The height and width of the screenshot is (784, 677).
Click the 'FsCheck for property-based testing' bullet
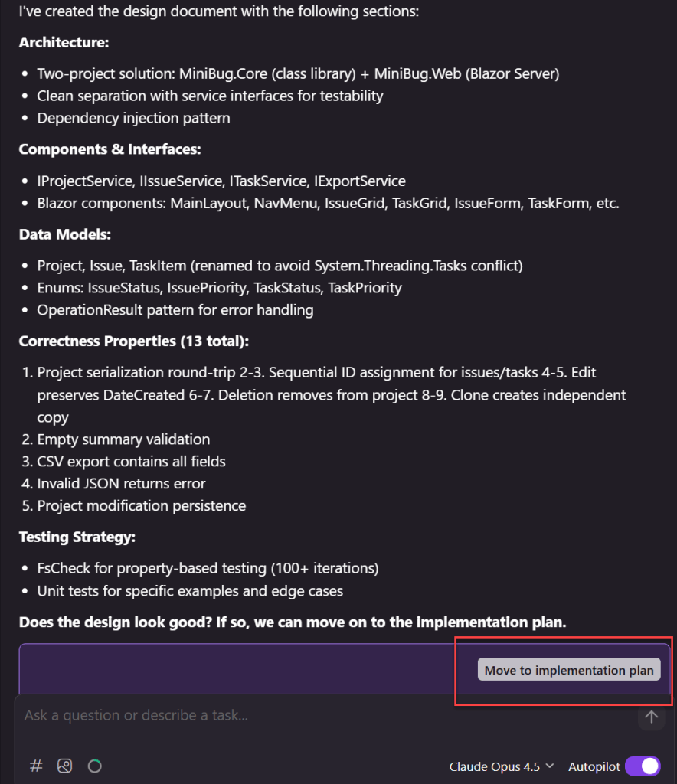pos(208,568)
